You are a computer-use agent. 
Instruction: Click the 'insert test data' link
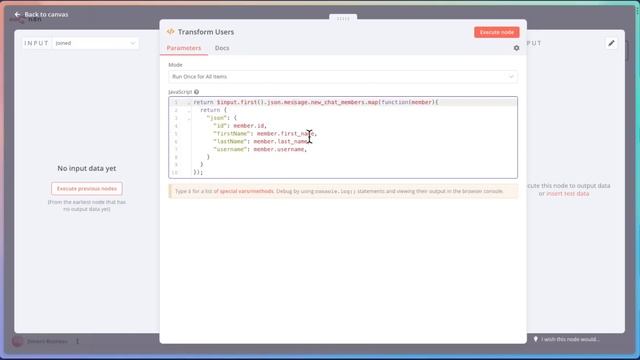(567, 193)
